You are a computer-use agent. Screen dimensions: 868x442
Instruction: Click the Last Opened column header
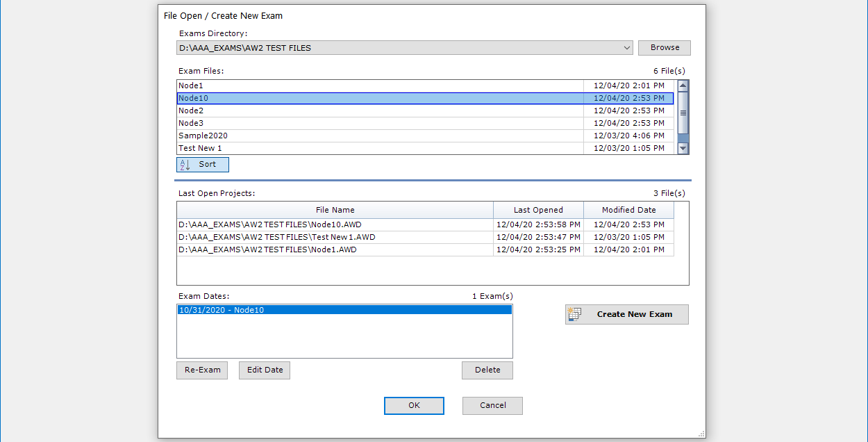[x=538, y=209]
